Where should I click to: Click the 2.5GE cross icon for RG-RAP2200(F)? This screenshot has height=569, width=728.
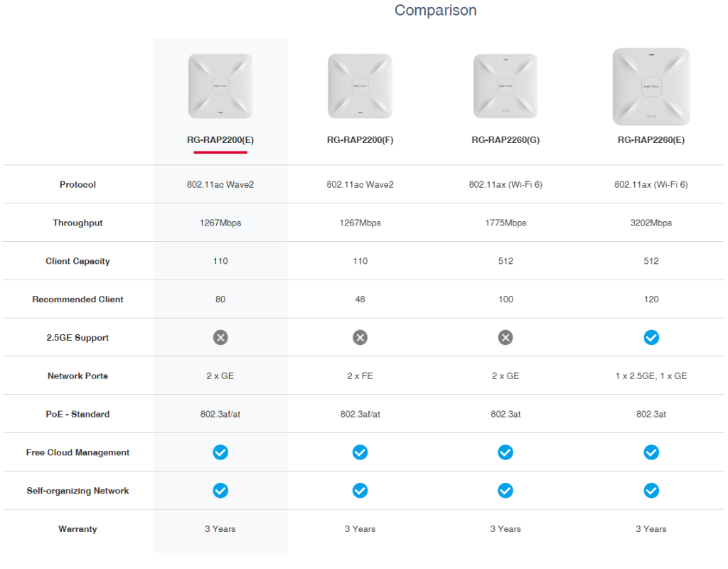point(360,338)
